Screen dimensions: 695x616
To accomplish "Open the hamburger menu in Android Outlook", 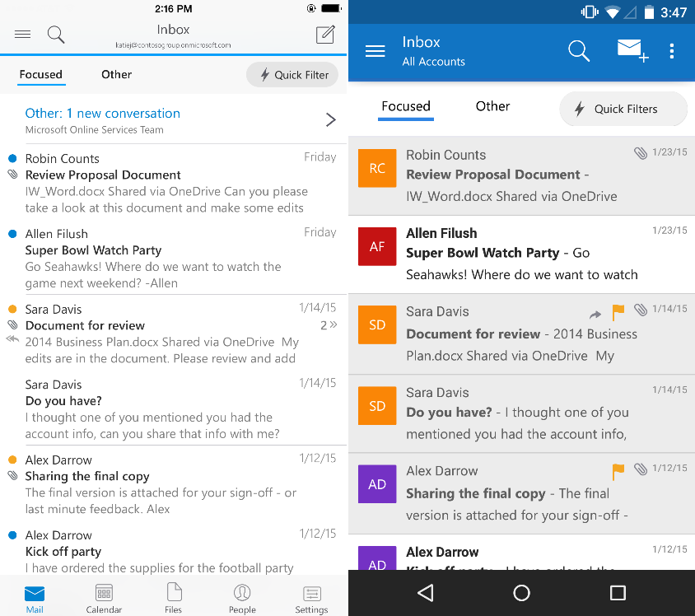I will click(x=375, y=51).
